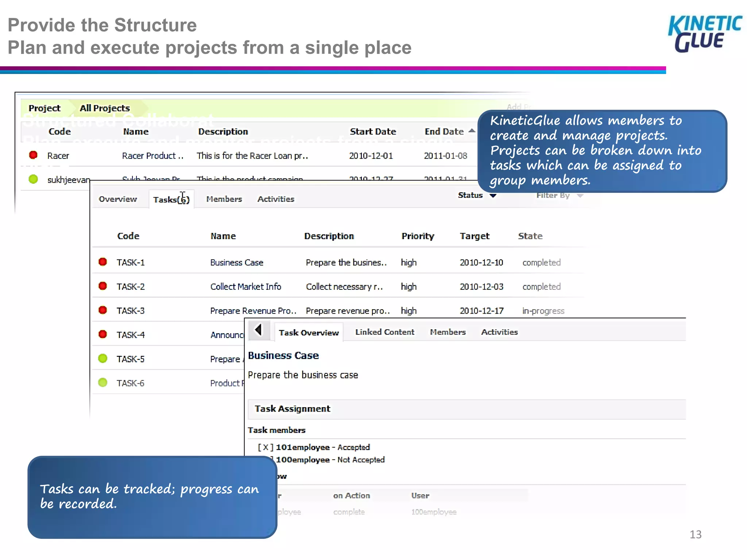Image resolution: width=747 pixels, height=560 pixels.
Task: Click the Business Case heading in task detail
Action: pos(283,355)
